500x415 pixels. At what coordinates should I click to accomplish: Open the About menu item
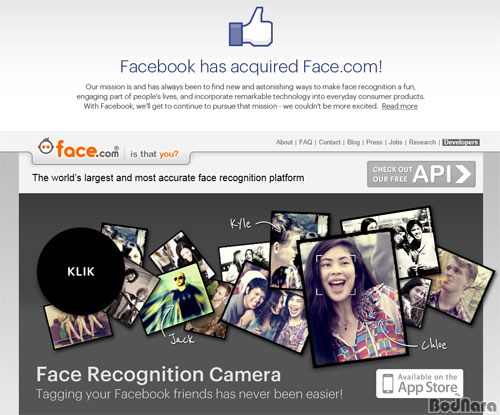284,142
